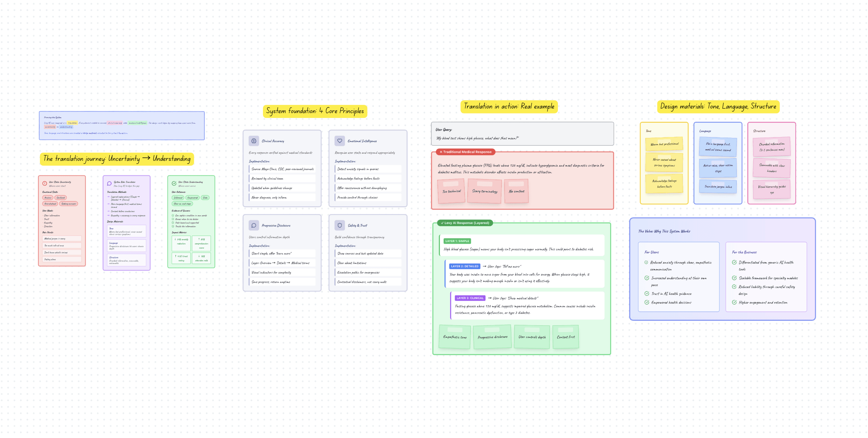The image size is (868, 438).
Task: Select the 'Layer 3: Clinical' purple badge
Action: point(470,298)
